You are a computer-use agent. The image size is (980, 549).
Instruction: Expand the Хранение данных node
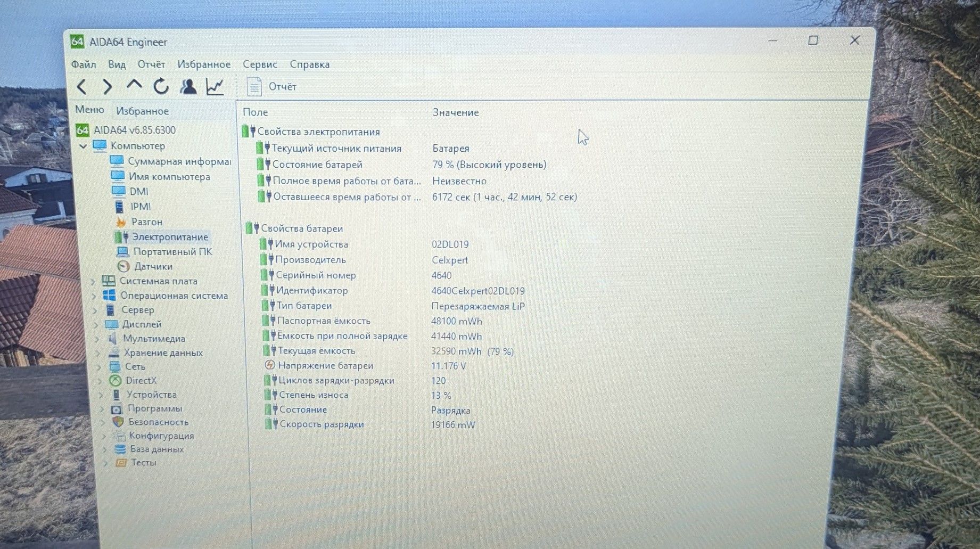[98, 353]
